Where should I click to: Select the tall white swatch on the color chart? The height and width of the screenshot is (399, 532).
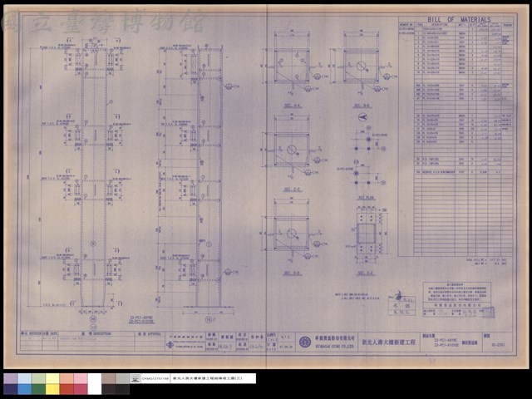tap(95, 384)
